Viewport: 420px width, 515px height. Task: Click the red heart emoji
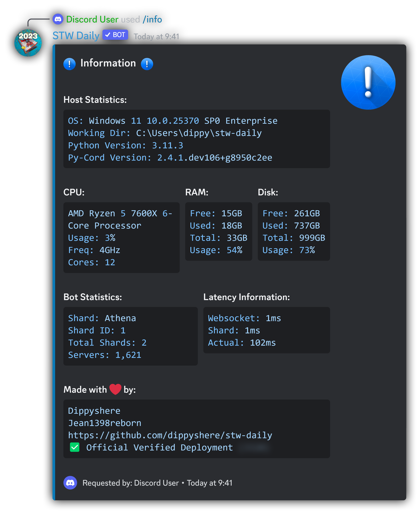pos(115,389)
